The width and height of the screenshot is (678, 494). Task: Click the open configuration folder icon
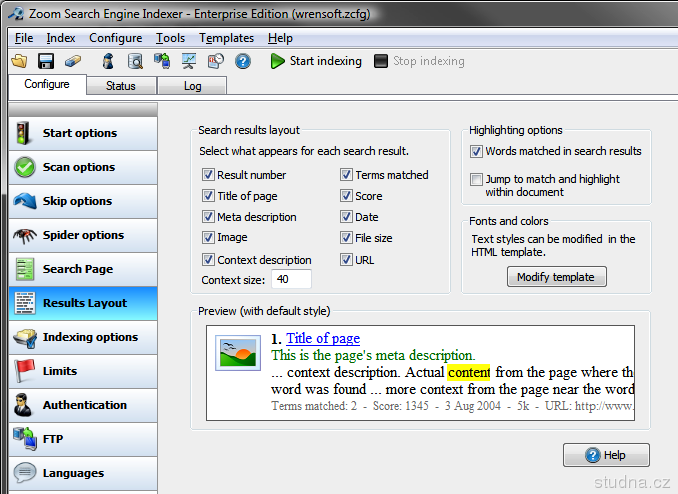19,61
